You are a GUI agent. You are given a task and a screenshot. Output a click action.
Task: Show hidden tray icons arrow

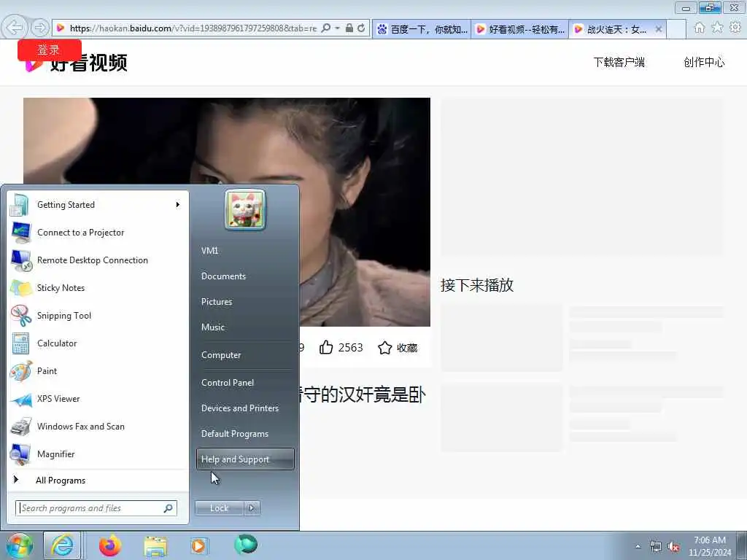point(638,546)
